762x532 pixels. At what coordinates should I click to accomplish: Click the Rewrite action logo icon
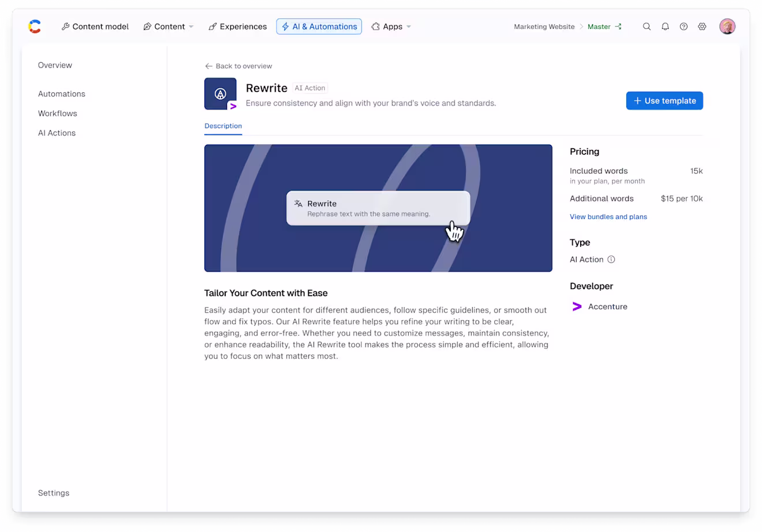(x=221, y=94)
